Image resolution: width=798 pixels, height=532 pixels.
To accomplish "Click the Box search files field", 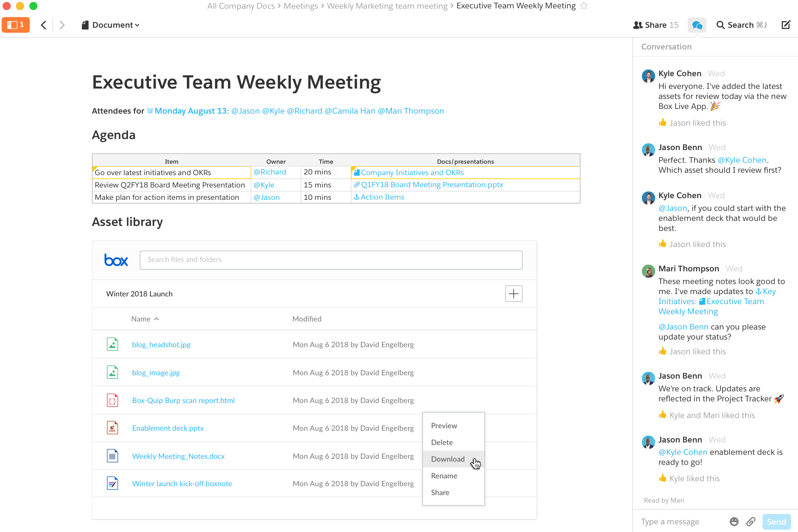I will 331,260.
